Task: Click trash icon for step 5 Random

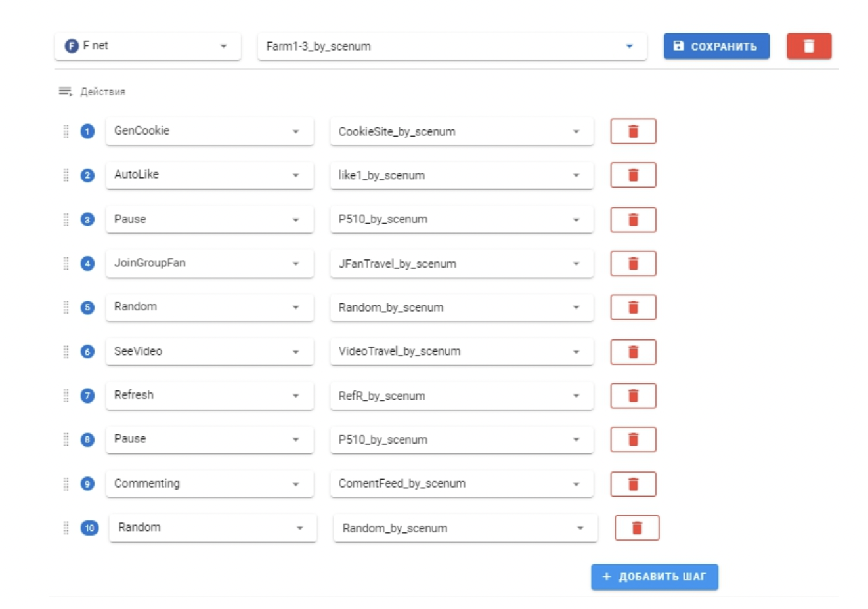Action: (x=633, y=307)
